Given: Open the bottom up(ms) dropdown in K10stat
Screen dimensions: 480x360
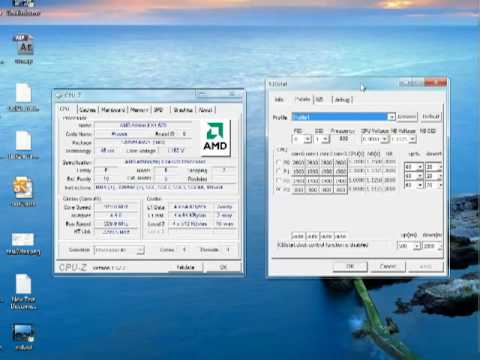Looking at the screenshot, I should coord(409,246).
